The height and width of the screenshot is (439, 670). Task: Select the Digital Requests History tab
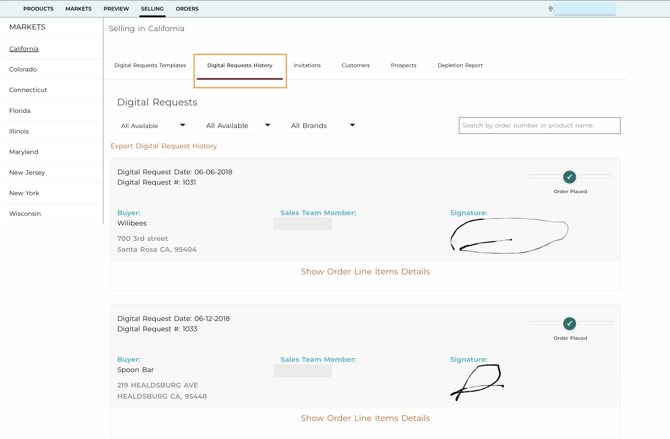240,65
